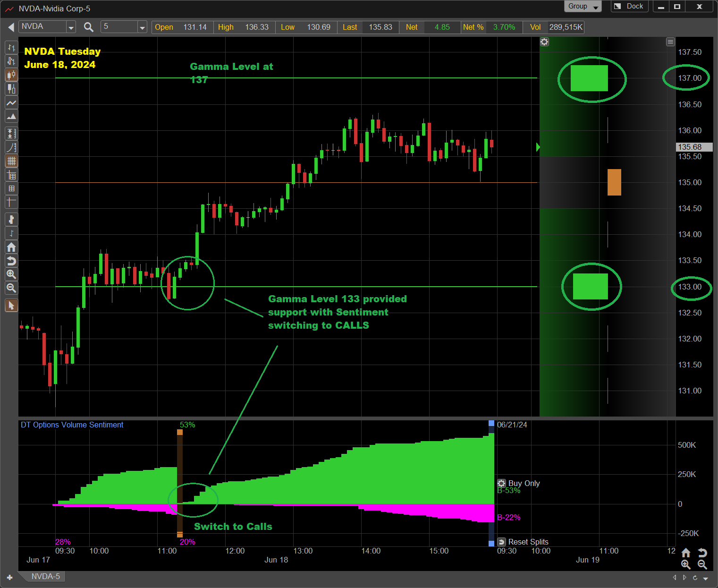This screenshot has height=588, width=718.
Task: Open the gamma panel hamburger menu
Action: 670,42
